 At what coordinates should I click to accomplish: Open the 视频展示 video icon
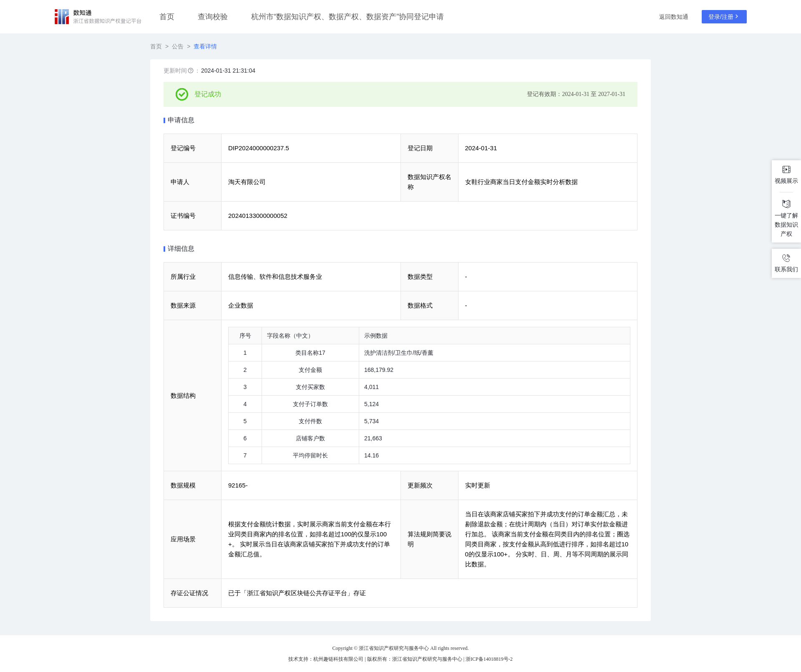(786, 169)
